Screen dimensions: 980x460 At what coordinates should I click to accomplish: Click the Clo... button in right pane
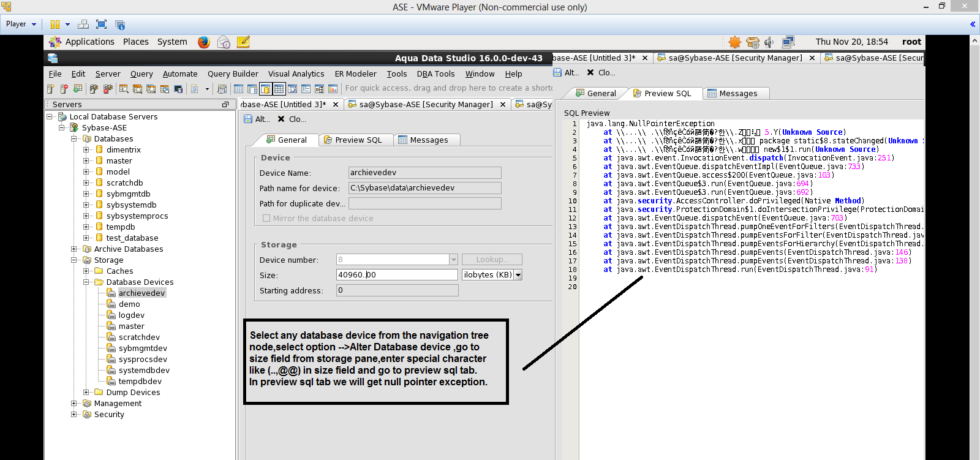coord(601,73)
